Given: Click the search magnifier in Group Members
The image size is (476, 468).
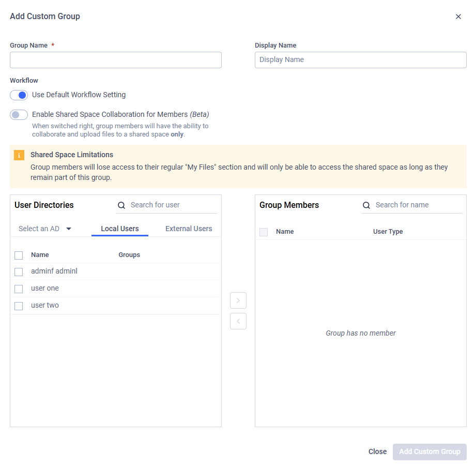Looking at the screenshot, I should point(366,205).
